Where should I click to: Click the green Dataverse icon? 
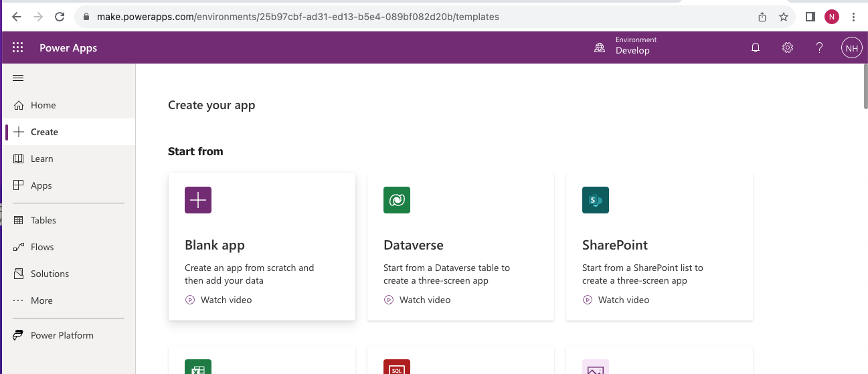(x=397, y=200)
